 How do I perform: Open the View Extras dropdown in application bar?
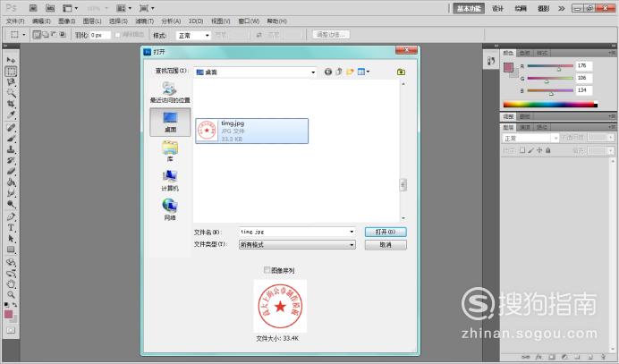pos(71,8)
